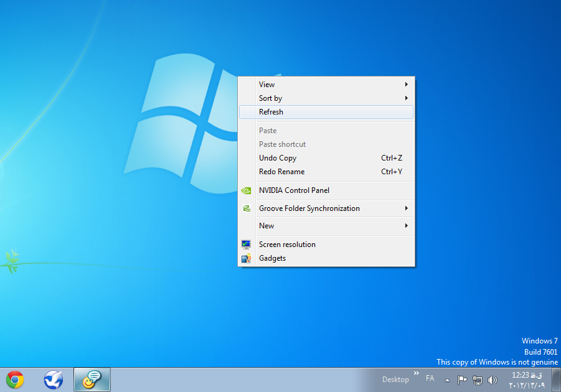The height and width of the screenshot is (392, 561).
Task: Click the blue bird taskbar icon
Action: [54, 380]
